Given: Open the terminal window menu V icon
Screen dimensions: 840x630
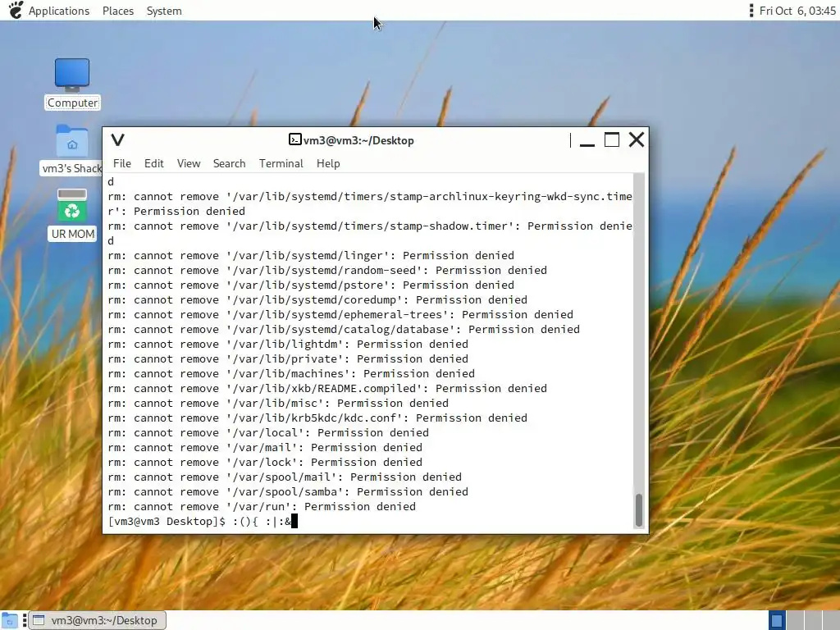Looking at the screenshot, I should click(x=118, y=140).
